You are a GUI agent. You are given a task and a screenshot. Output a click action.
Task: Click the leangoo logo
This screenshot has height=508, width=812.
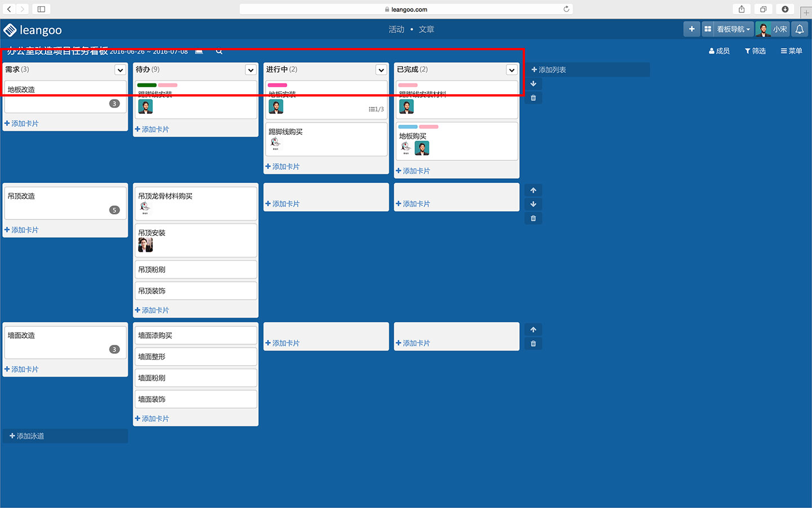[x=33, y=30]
